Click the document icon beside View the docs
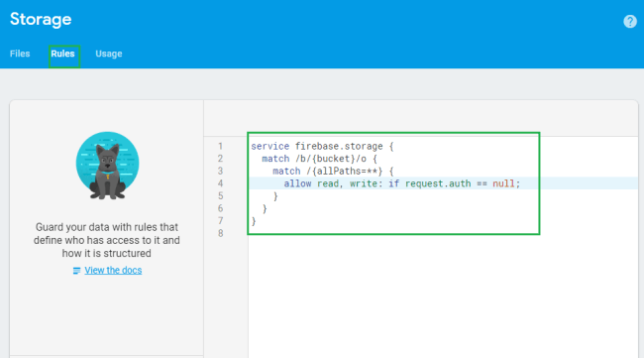644x358 pixels. click(76, 271)
